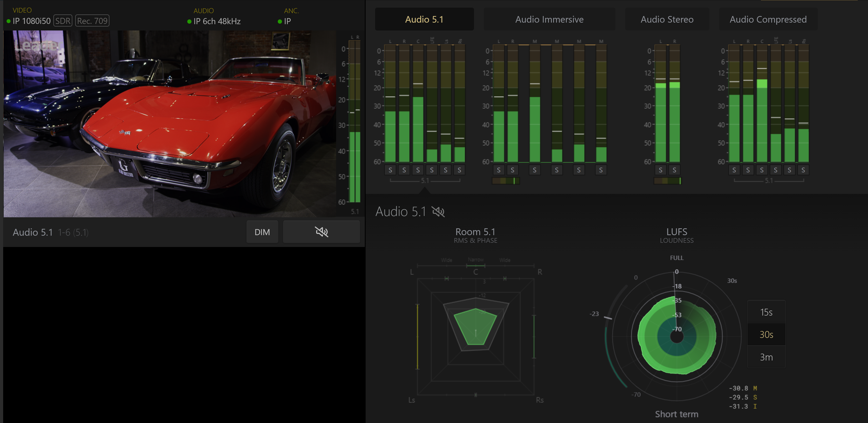
Task: Switch to the Audio Compressed tab
Action: point(768,19)
